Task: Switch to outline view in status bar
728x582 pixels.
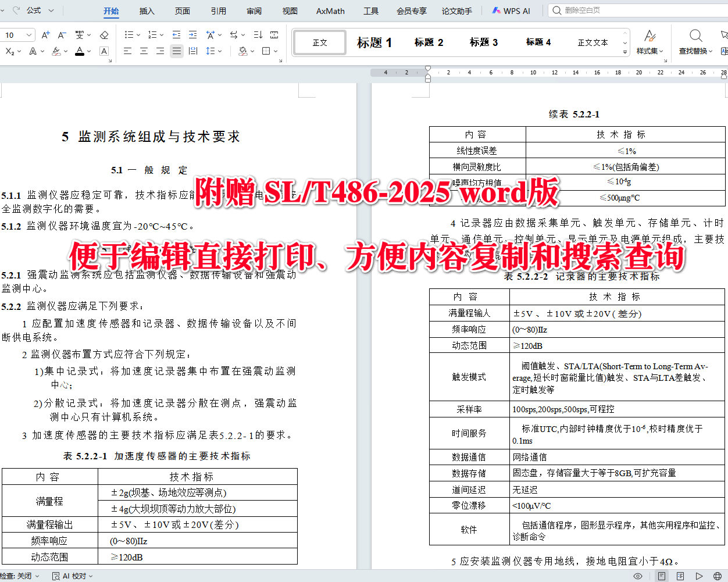Action: (680, 576)
